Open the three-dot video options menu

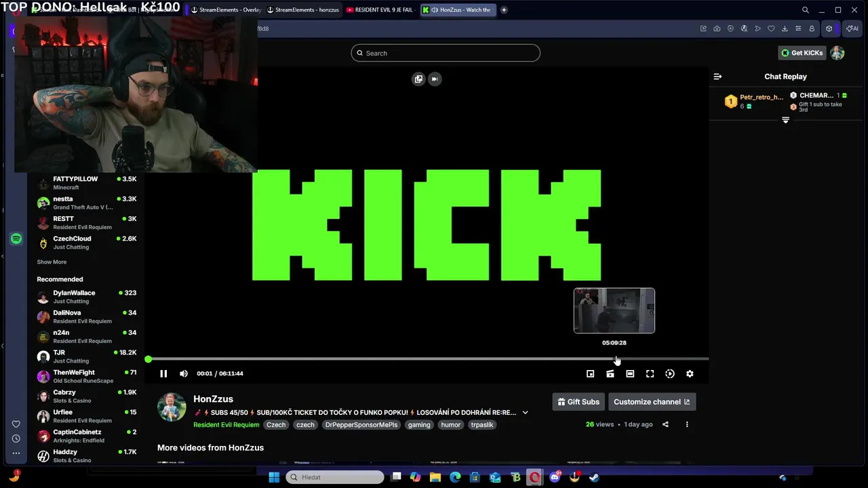(x=687, y=424)
